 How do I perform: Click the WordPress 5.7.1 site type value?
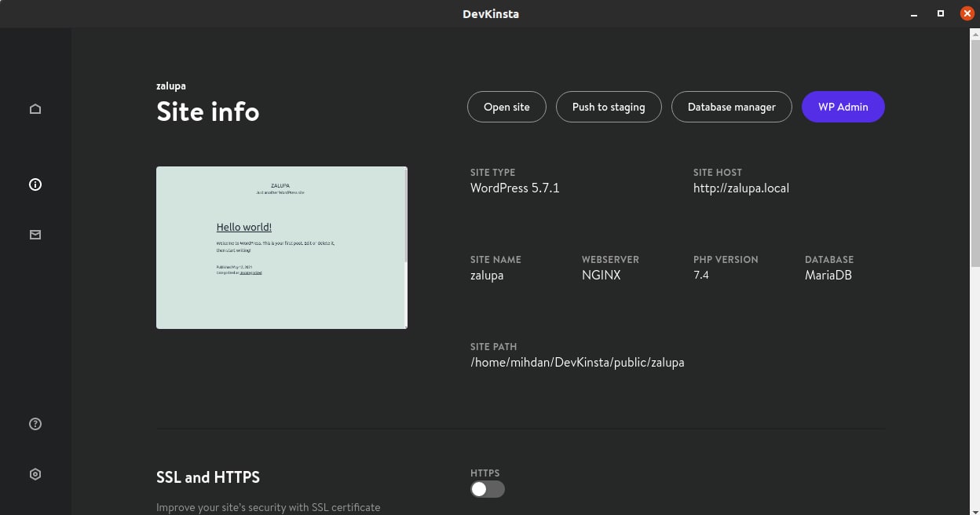click(x=515, y=188)
